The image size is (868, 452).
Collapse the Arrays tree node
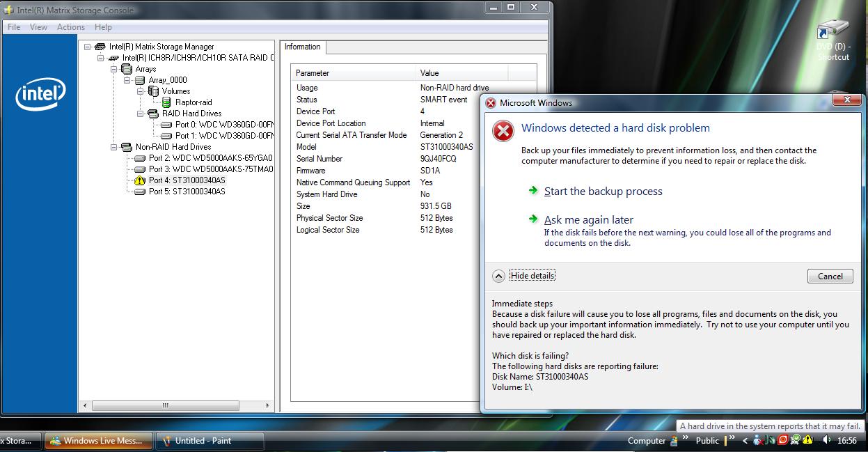[x=114, y=69]
